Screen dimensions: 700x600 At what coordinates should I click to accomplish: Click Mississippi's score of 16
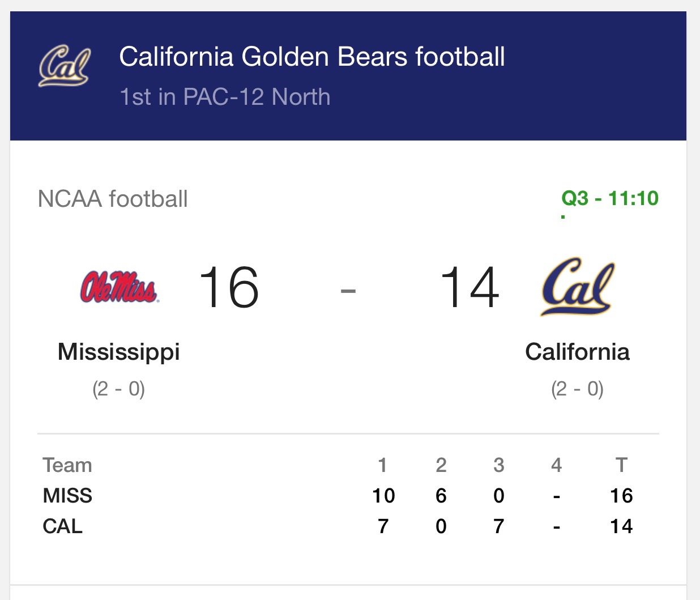pos(229,288)
